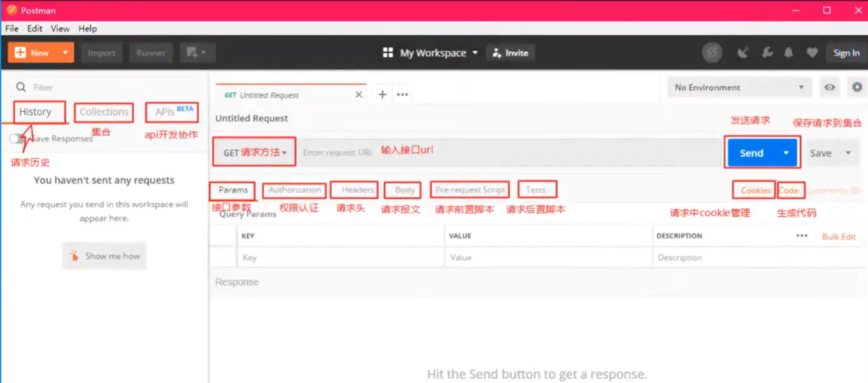The height and width of the screenshot is (383, 868).
Task: Click the Send button
Action: (751, 153)
